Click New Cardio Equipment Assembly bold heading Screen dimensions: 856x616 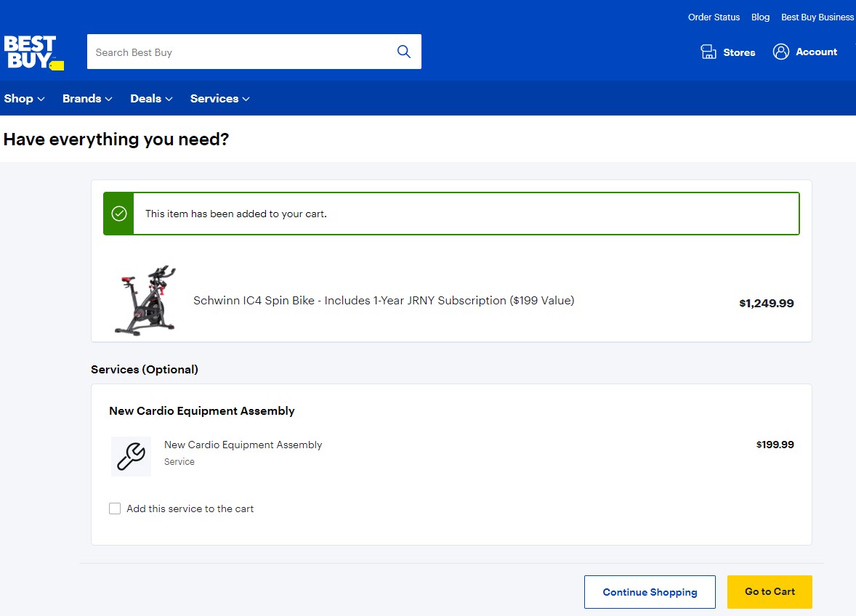tap(201, 411)
